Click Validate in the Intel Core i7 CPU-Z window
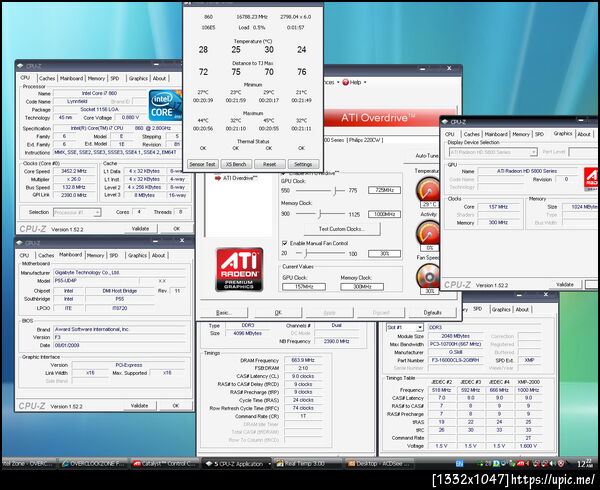The height and width of the screenshot is (490, 600). pos(140,228)
